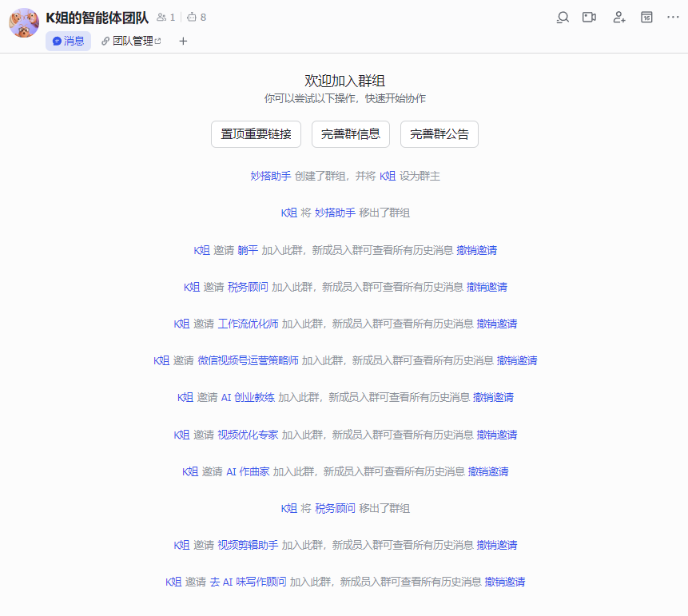This screenshot has height=616, width=688.
Task: Start a video meeting via the camera icon
Action: click(x=589, y=17)
